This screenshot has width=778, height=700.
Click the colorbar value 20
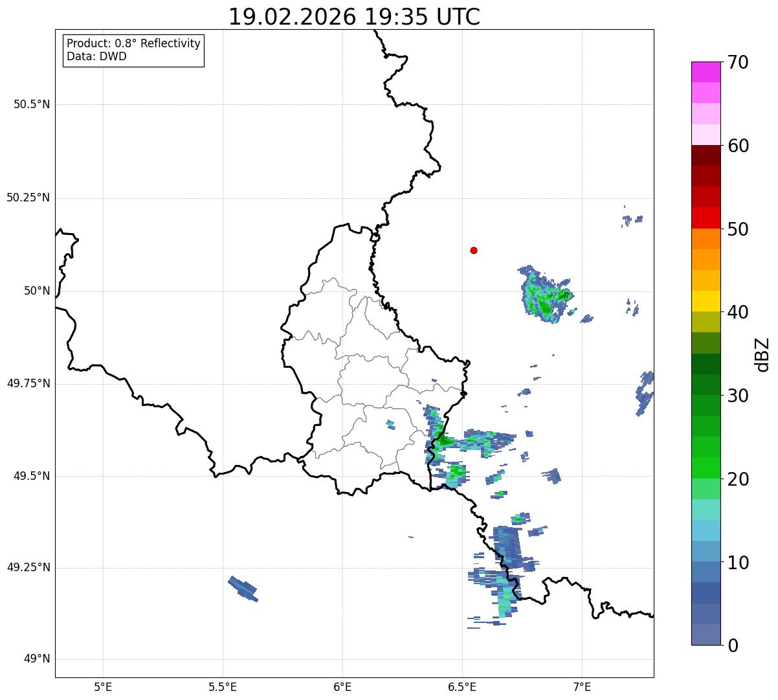pyautogui.click(x=738, y=479)
